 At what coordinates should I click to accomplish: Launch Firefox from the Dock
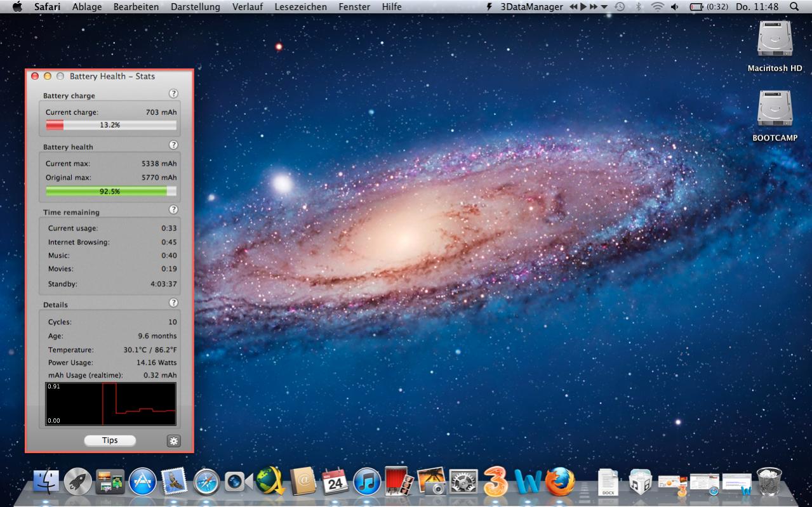coord(560,482)
